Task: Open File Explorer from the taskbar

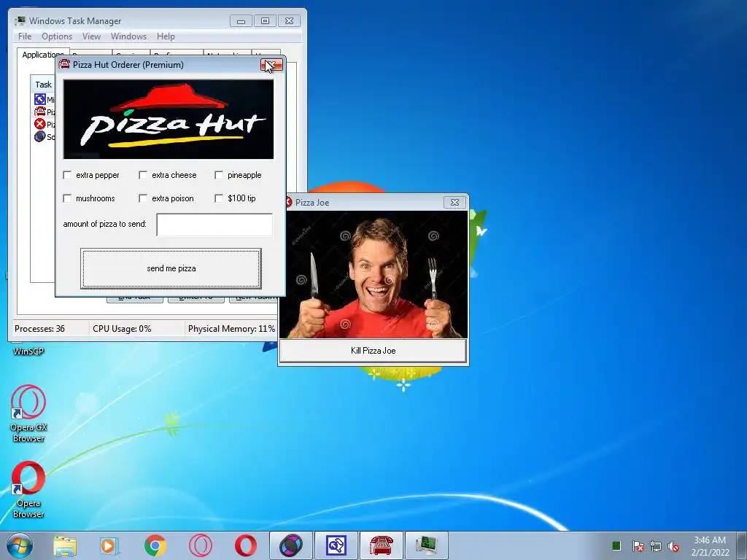Action: tap(65, 545)
